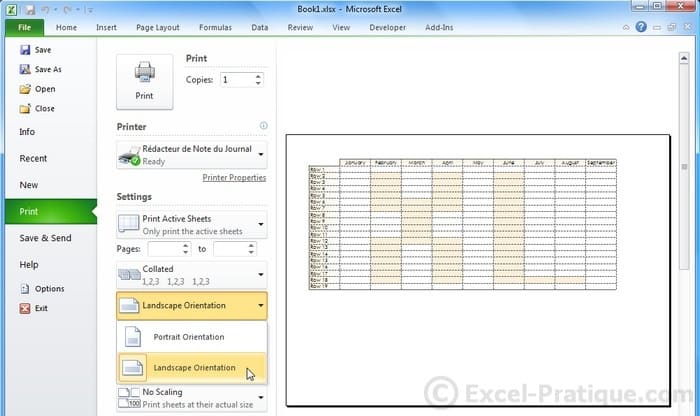
Task: Open the Insert ribbon tab
Action: (106, 28)
